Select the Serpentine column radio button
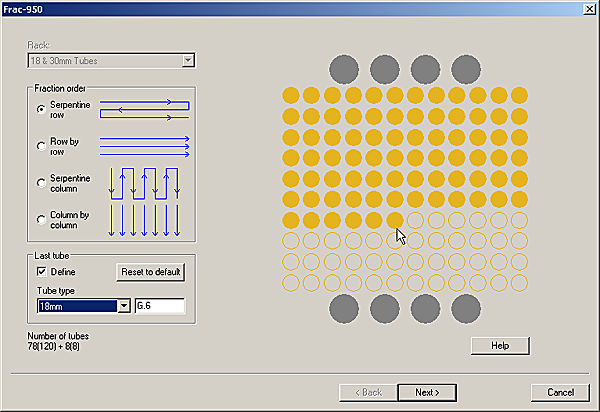 tap(41, 183)
